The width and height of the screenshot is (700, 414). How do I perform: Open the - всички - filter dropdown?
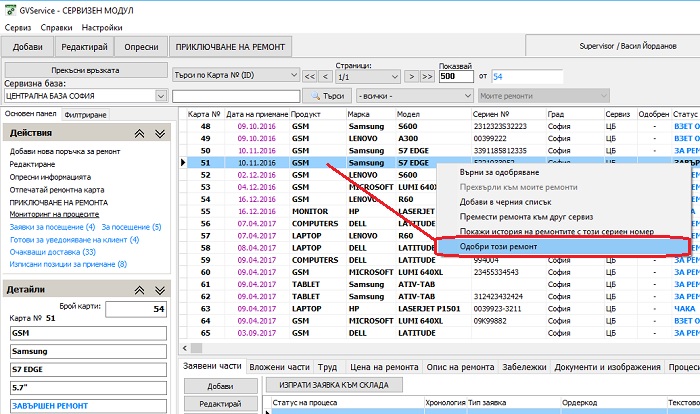pos(415,96)
